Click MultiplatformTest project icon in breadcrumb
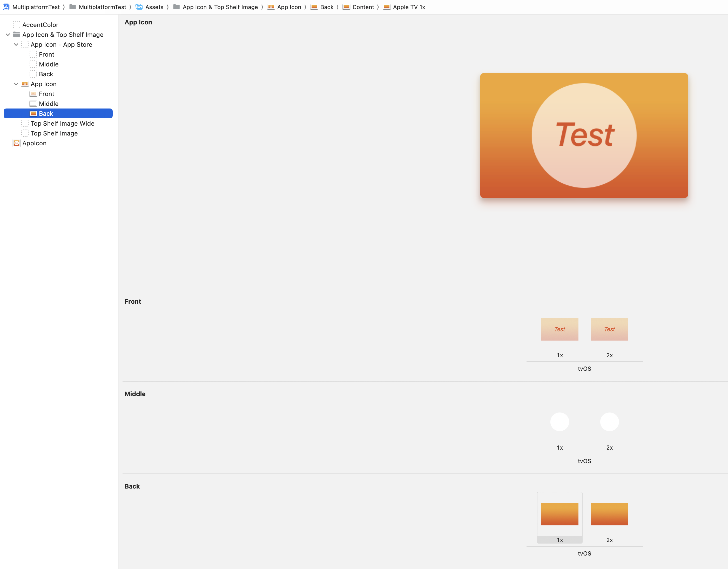728x569 pixels. pyautogui.click(x=6, y=7)
